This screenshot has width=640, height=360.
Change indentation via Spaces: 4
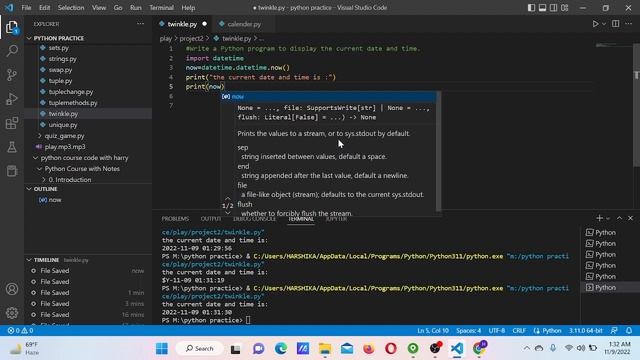469,331
